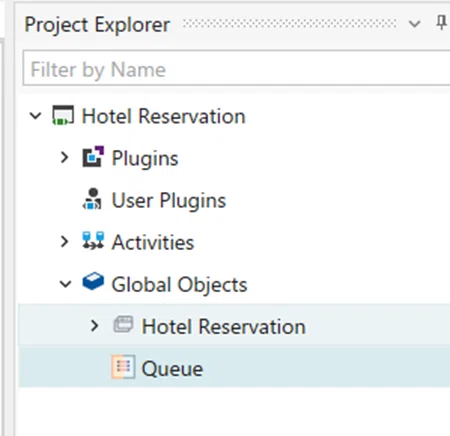Click the Activities workflow icon
The image size is (450, 436).
[x=93, y=241]
